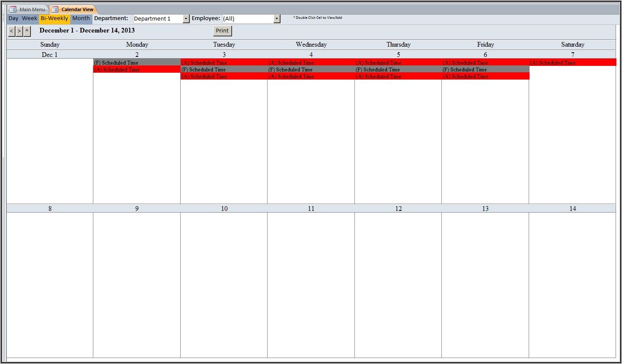Open the Department dropdown arrow
Viewport: 622px width, 364px height.
click(x=186, y=19)
